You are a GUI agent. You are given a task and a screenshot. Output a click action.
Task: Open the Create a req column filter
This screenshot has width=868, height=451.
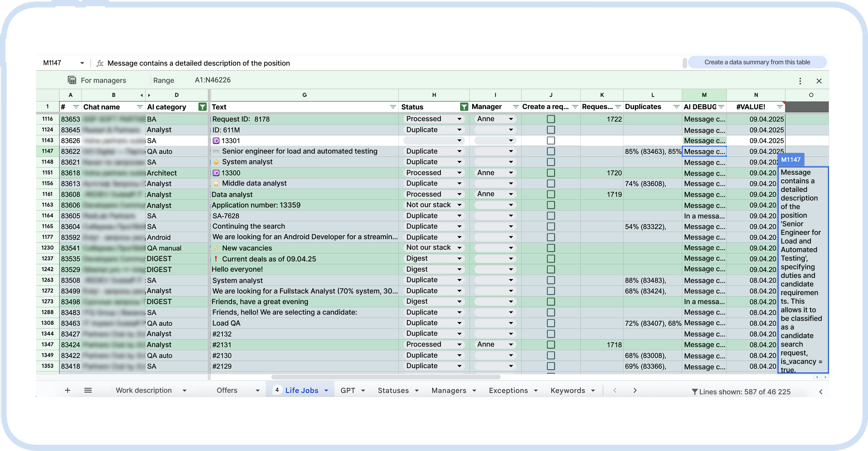(x=575, y=107)
